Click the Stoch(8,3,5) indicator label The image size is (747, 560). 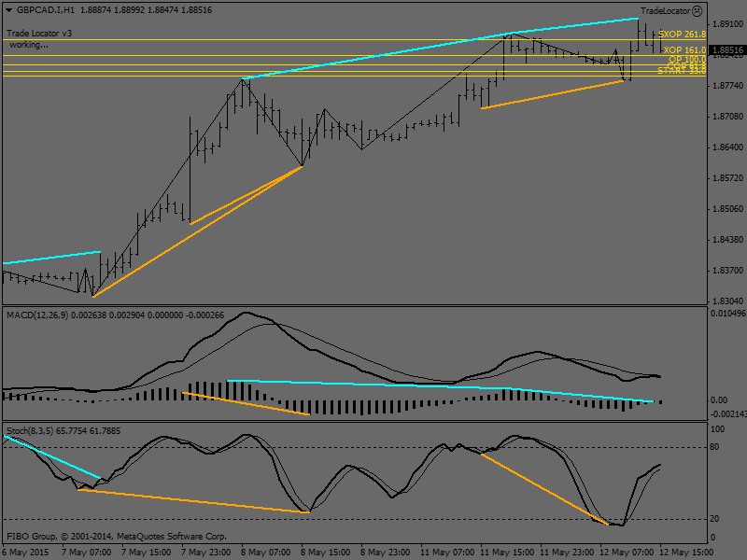(x=32, y=432)
